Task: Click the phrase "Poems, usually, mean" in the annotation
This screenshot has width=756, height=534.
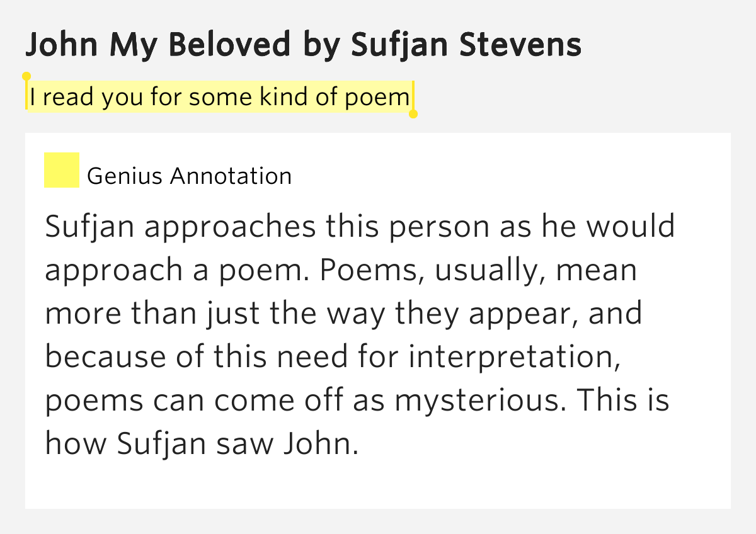Action: 479,271
